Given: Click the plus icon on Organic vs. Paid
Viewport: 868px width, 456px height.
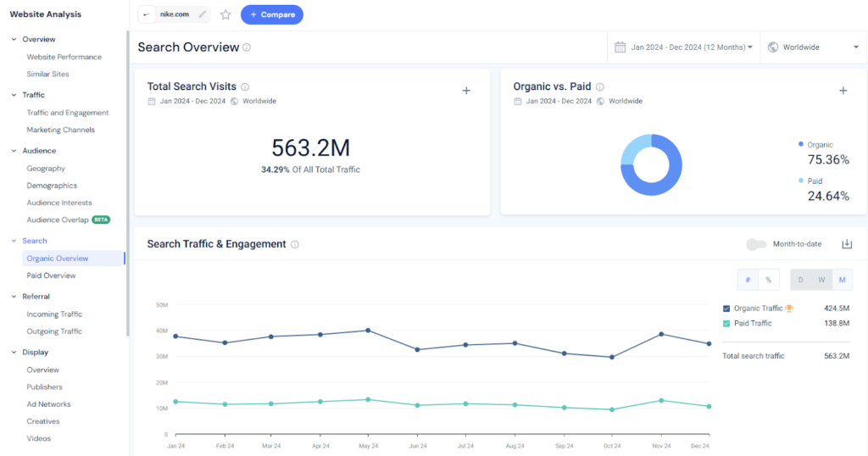Looking at the screenshot, I should [843, 91].
